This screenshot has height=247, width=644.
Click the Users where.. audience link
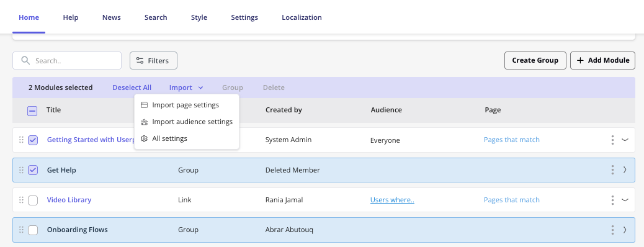[392, 200]
